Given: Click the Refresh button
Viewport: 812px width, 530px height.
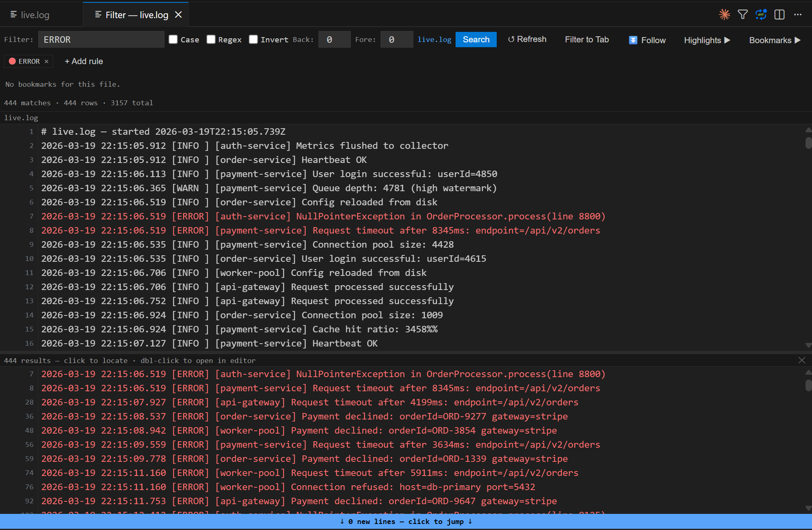Looking at the screenshot, I should 527,40.
